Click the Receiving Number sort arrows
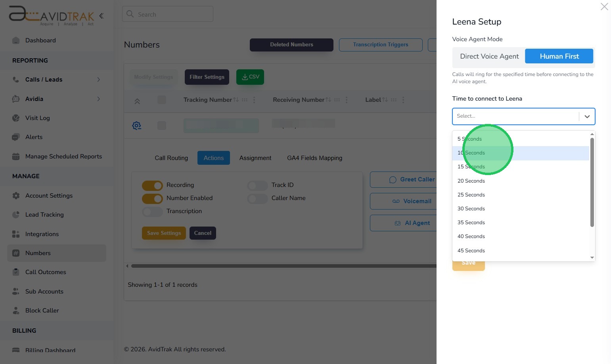The width and height of the screenshot is (611, 364). click(328, 100)
